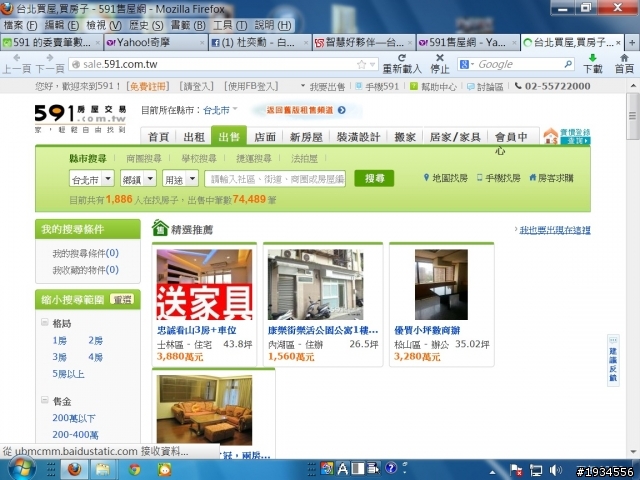Open the Google search engine selector dropdown

pos(467,64)
